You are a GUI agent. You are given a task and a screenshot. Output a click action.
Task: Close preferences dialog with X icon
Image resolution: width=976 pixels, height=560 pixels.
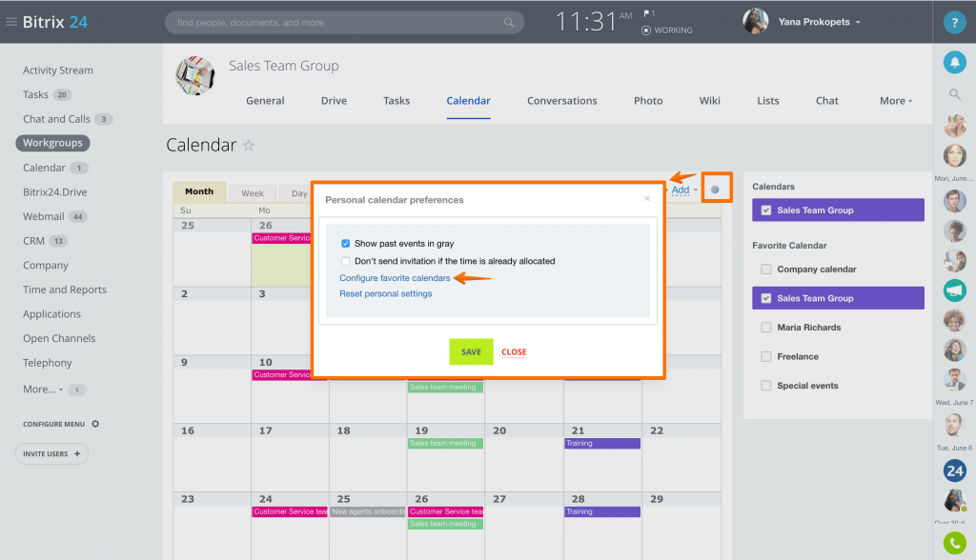(x=647, y=198)
